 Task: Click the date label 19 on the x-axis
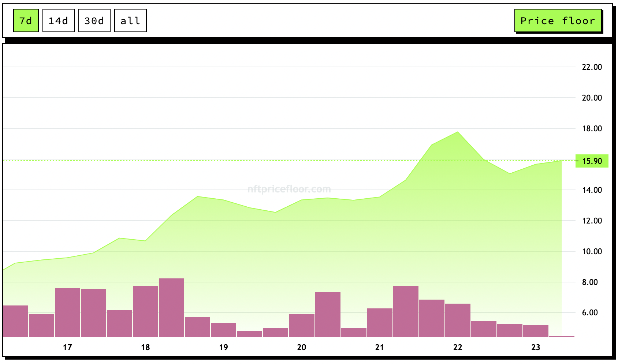click(x=223, y=347)
